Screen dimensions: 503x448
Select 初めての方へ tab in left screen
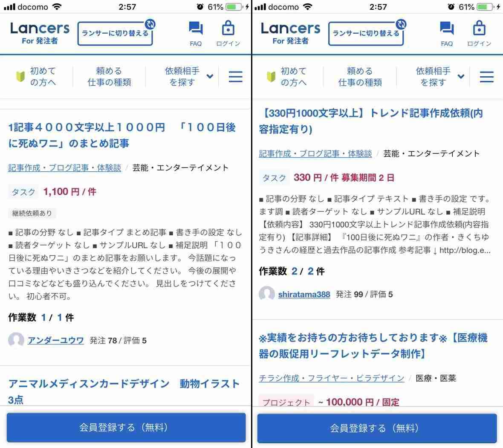point(36,77)
